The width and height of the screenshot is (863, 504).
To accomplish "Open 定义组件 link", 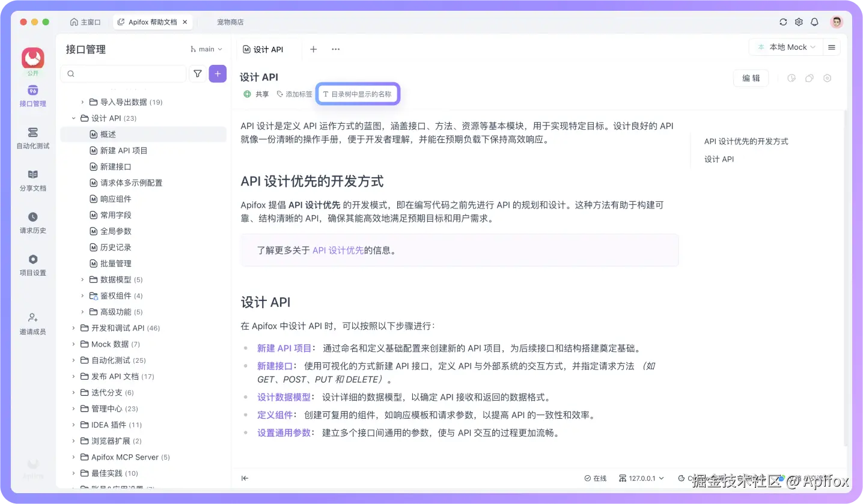I will tap(275, 415).
